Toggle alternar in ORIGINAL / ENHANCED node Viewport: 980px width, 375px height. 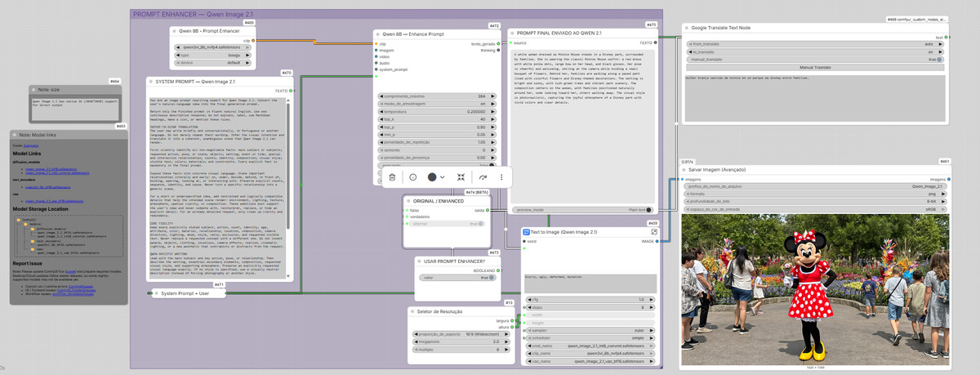pyautogui.click(x=448, y=223)
